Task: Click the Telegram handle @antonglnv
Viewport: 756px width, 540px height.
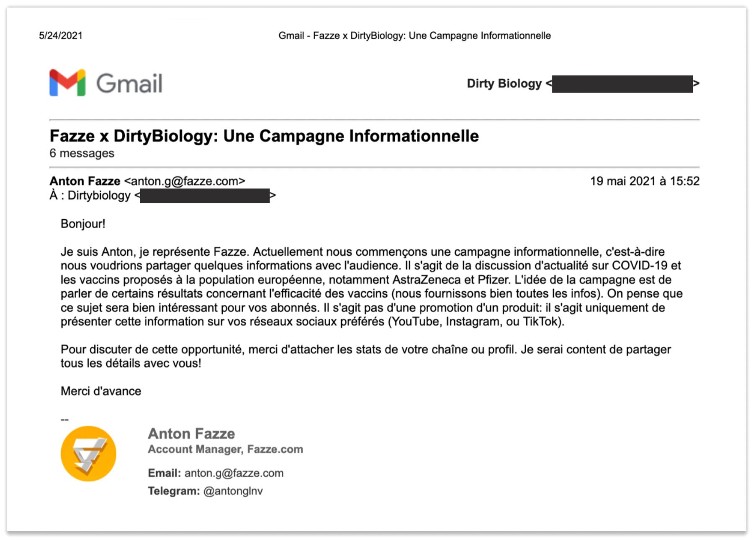Action: [x=233, y=491]
